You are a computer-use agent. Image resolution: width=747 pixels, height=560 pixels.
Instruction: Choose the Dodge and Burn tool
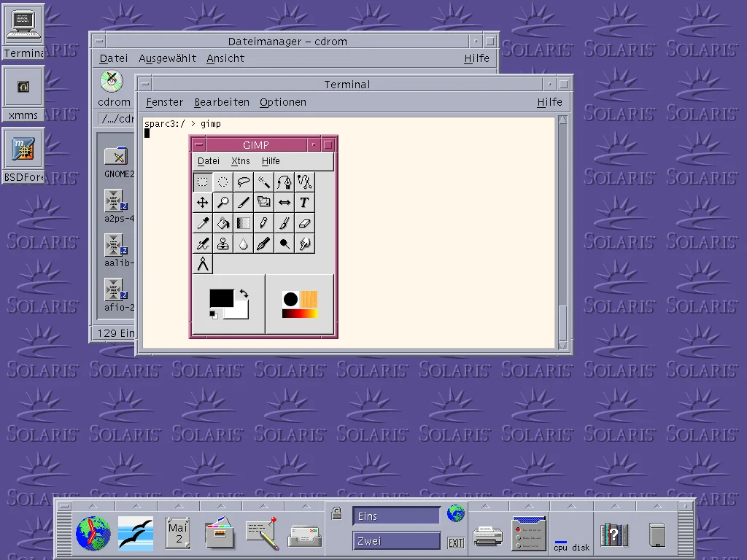(285, 244)
